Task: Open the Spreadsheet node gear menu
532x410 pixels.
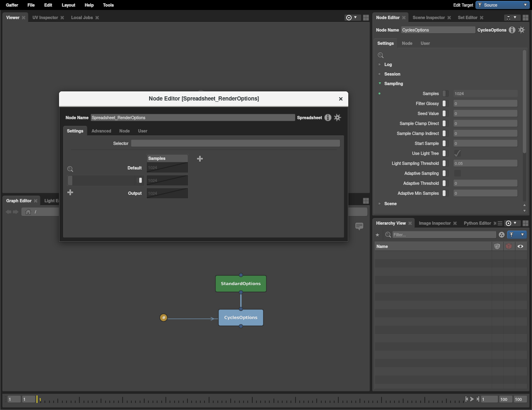Action: tap(337, 118)
